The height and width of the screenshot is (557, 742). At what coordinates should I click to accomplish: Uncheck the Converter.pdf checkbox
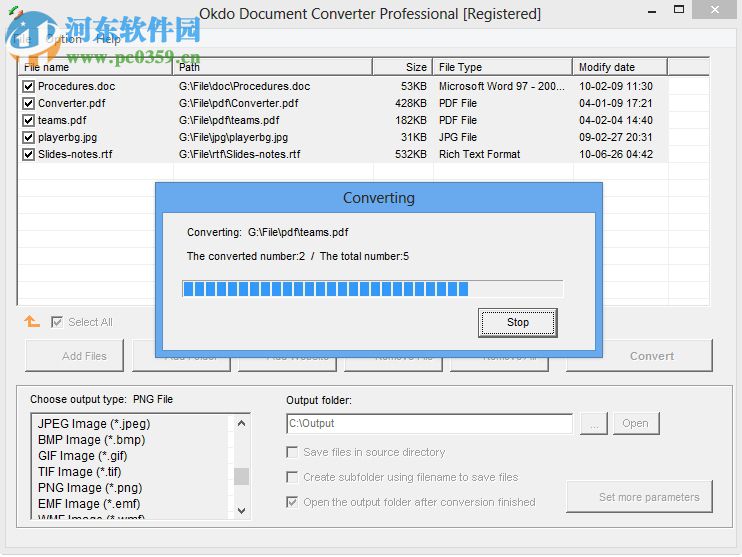pos(28,103)
